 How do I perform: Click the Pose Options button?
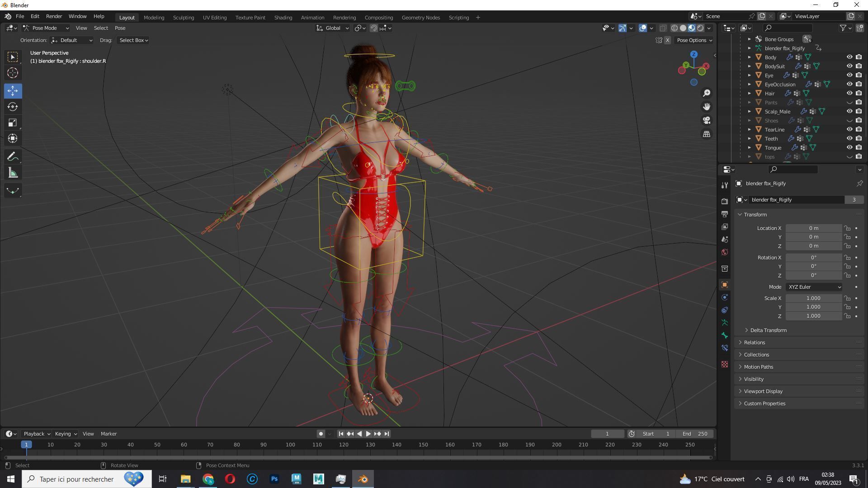[x=694, y=40]
